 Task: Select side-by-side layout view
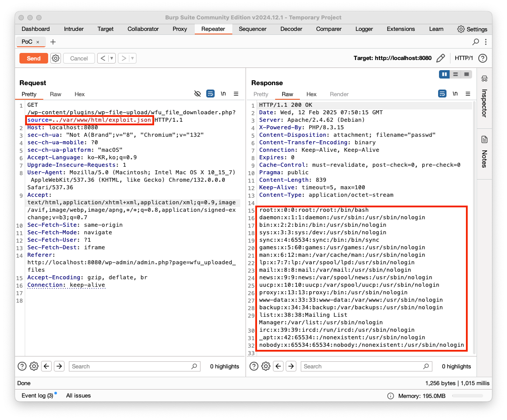click(x=445, y=74)
